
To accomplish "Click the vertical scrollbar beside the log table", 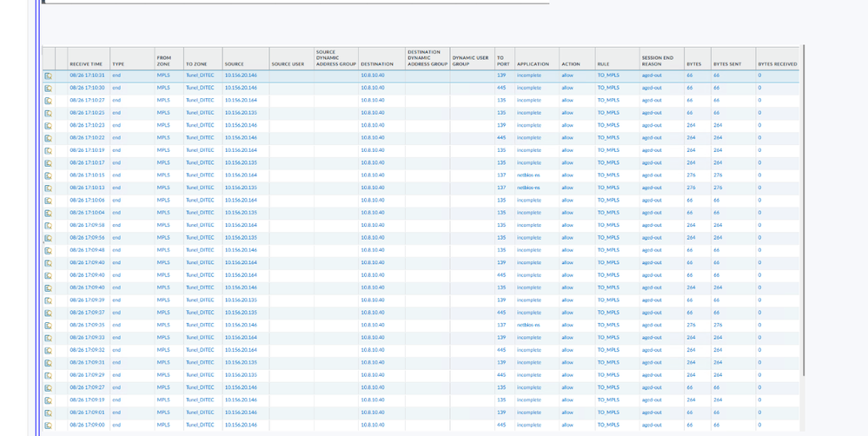I will click(x=803, y=217).
